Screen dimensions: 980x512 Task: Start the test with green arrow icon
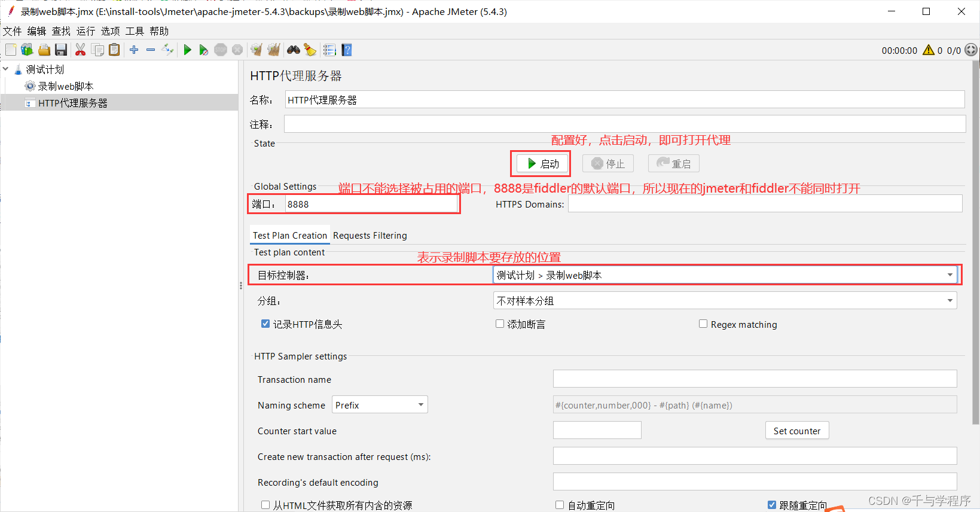[x=187, y=50]
